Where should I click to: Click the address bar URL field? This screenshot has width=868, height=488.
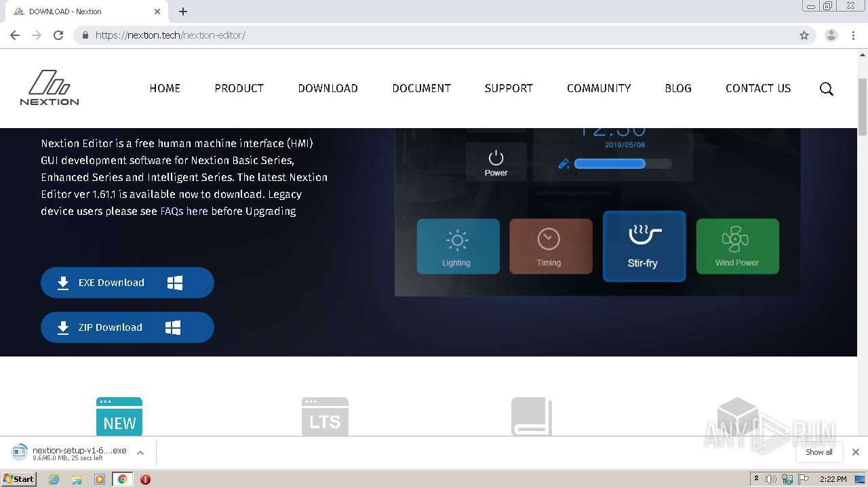click(x=444, y=35)
